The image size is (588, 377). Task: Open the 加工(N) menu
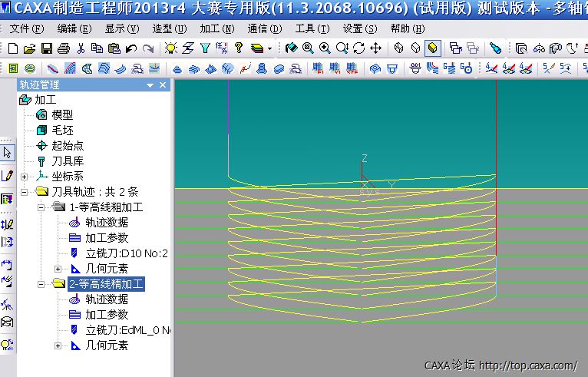point(217,28)
